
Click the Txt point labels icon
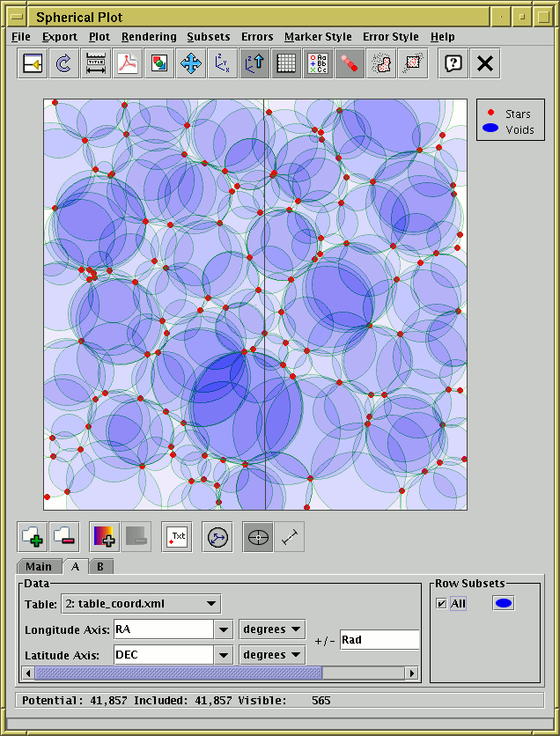[177, 536]
